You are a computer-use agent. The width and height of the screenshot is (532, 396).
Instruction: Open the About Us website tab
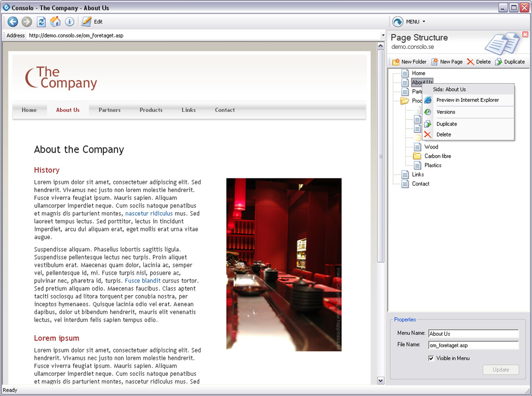point(68,110)
